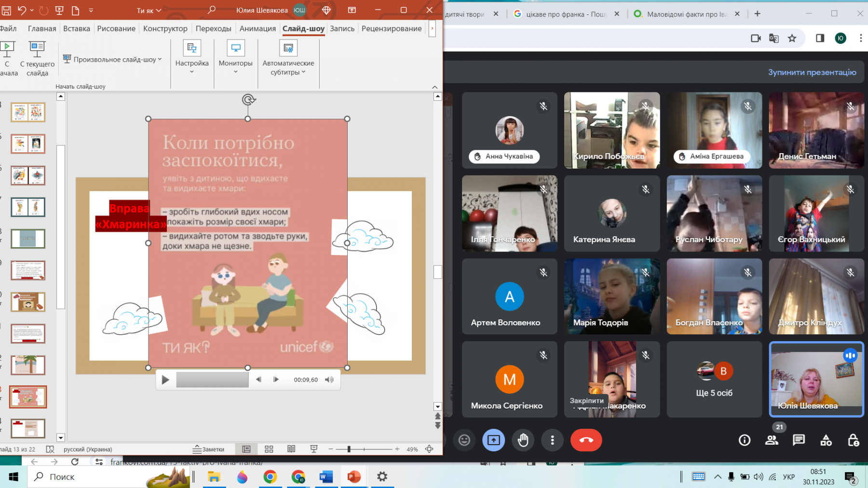Click the present screen button in Meet
Viewport: 868px width, 488px height.
click(x=494, y=440)
